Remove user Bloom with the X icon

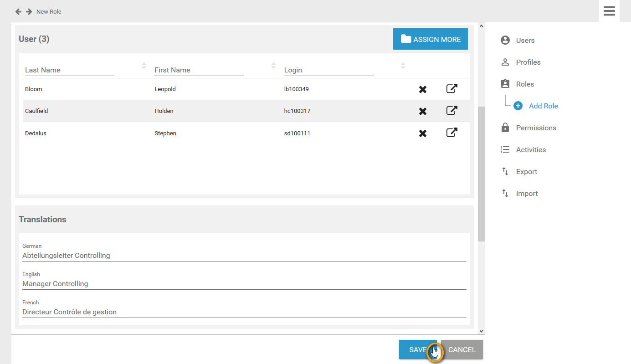pos(423,89)
